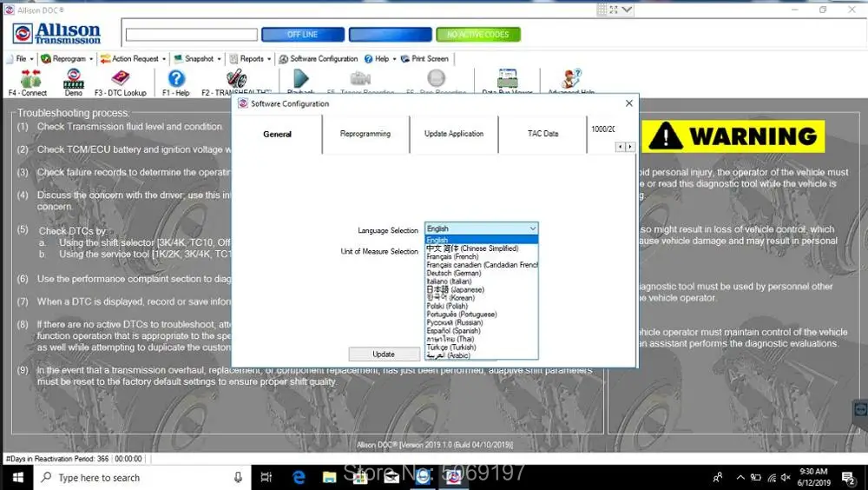
Task: Select Türkçe (Turkish) language option
Action: click(481, 347)
